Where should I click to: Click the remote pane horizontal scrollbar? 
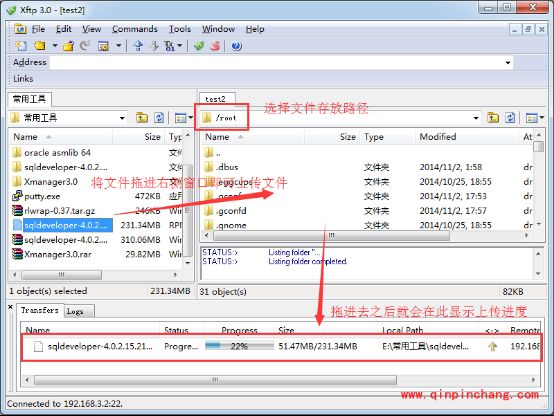[331, 235]
